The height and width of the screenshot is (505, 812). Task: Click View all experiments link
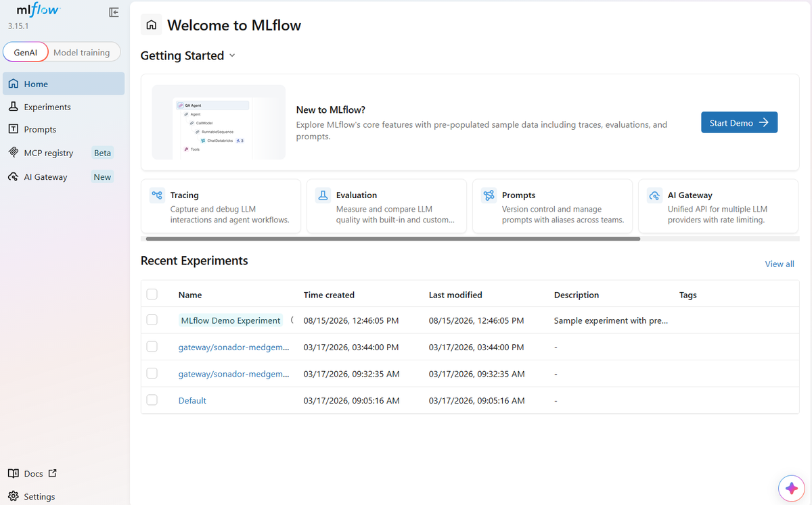780,264
